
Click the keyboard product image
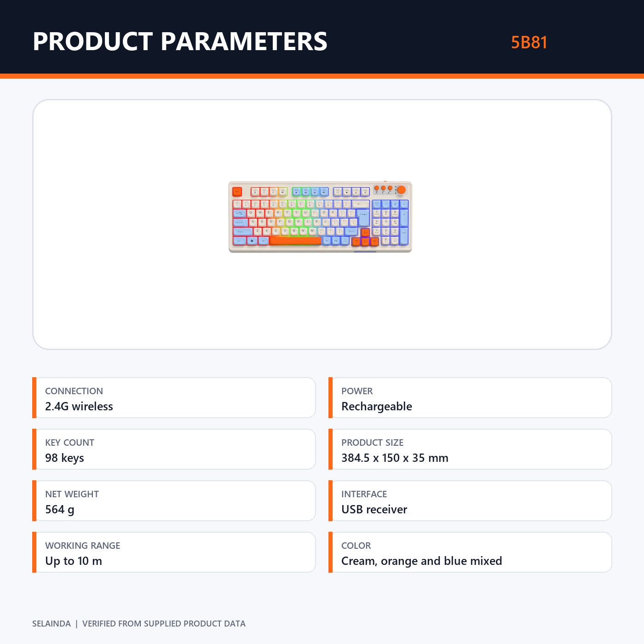[x=320, y=217]
